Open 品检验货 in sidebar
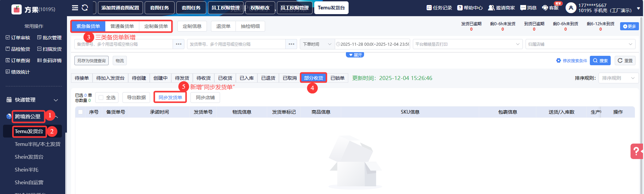The height and width of the screenshot is (194, 644). pos(18,49)
